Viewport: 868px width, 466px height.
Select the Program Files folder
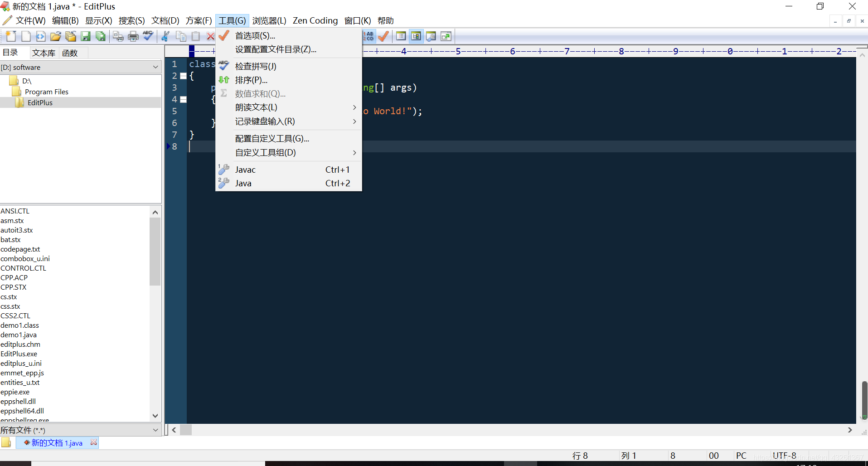click(47, 92)
